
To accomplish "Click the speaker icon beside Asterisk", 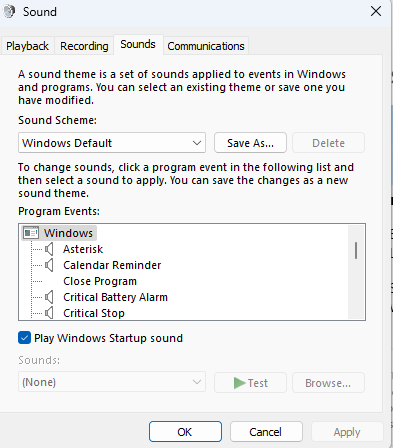I will click(x=49, y=249).
